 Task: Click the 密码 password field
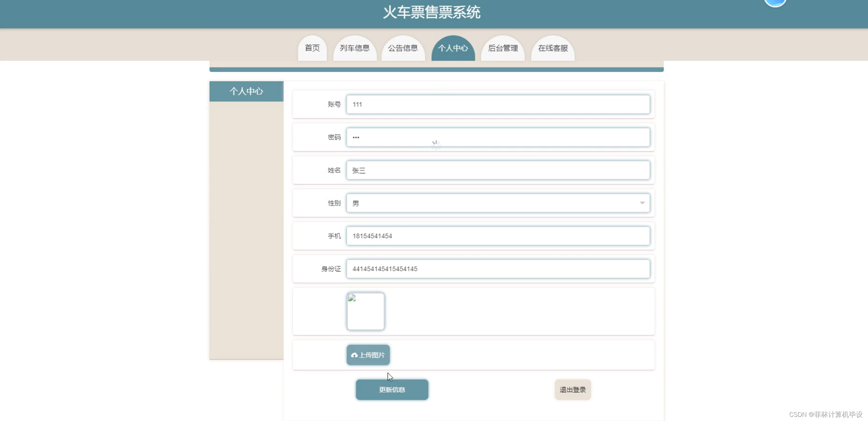498,137
